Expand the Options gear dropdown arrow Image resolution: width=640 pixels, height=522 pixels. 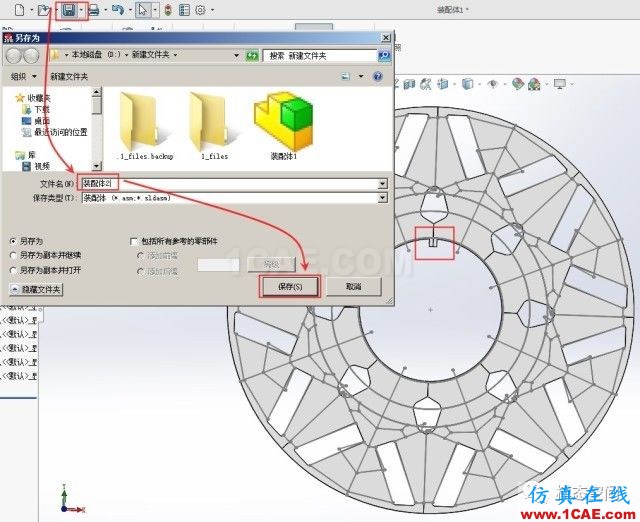[x=212, y=10]
